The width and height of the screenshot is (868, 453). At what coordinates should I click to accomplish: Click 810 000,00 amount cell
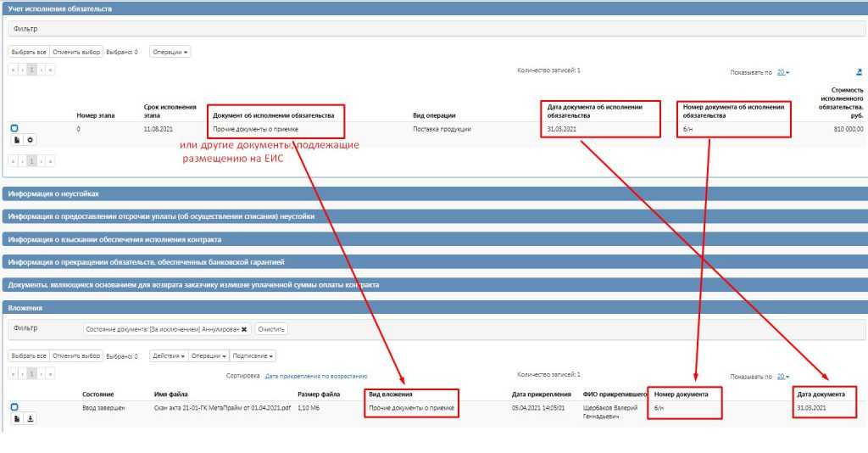click(x=848, y=129)
